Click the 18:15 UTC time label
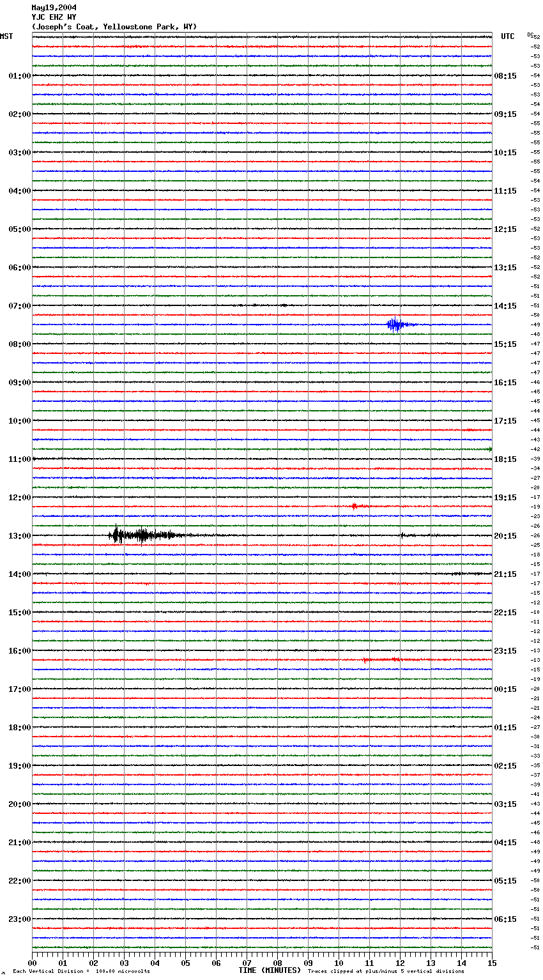The width and height of the screenshot is (543, 980). pyautogui.click(x=505, y=459)
